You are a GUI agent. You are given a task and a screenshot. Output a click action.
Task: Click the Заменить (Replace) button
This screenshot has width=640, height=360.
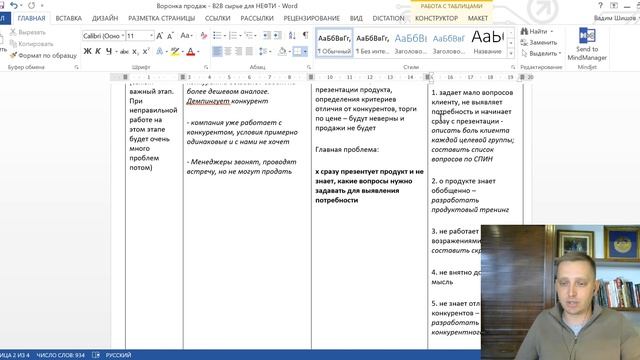coord(539,42)
